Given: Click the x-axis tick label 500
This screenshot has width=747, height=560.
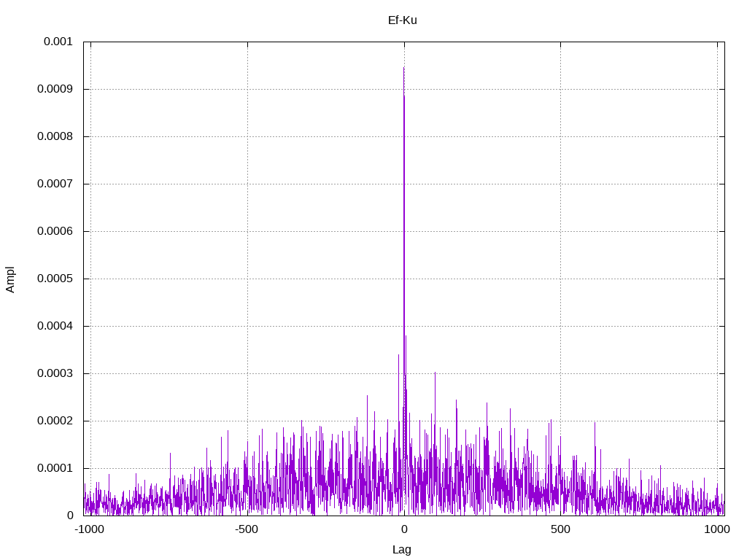Looking at the screenshot, I should (x=560, y=529).
